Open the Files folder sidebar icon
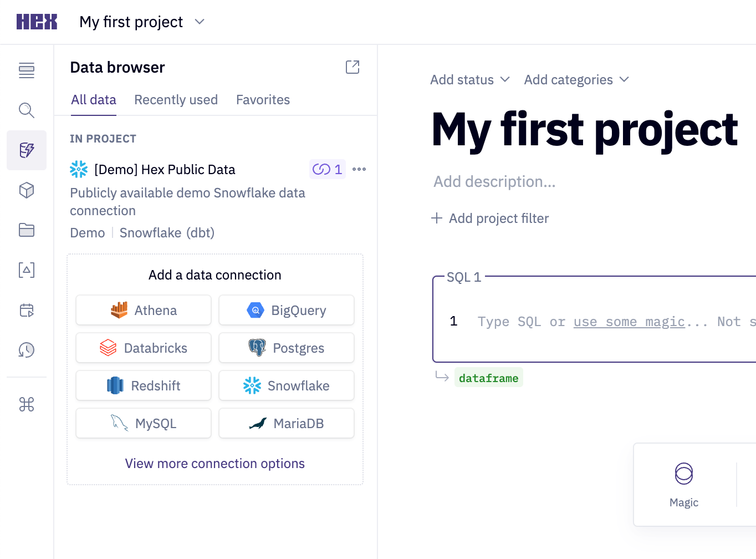The width and height of the screenshot is (756, 559). 27,230
